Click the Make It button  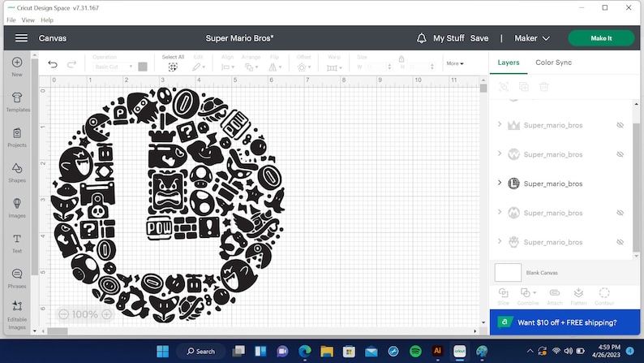click(x=601, y=38)
